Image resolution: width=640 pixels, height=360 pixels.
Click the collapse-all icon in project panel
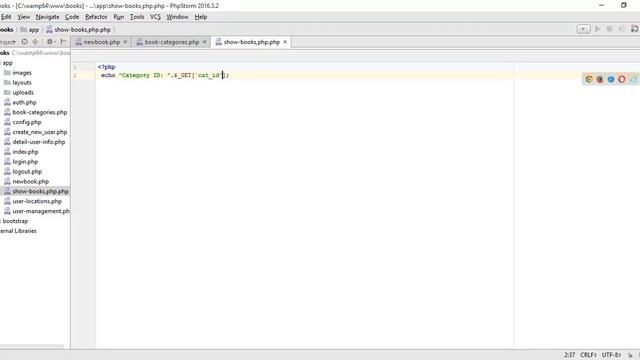click(36, 42)
